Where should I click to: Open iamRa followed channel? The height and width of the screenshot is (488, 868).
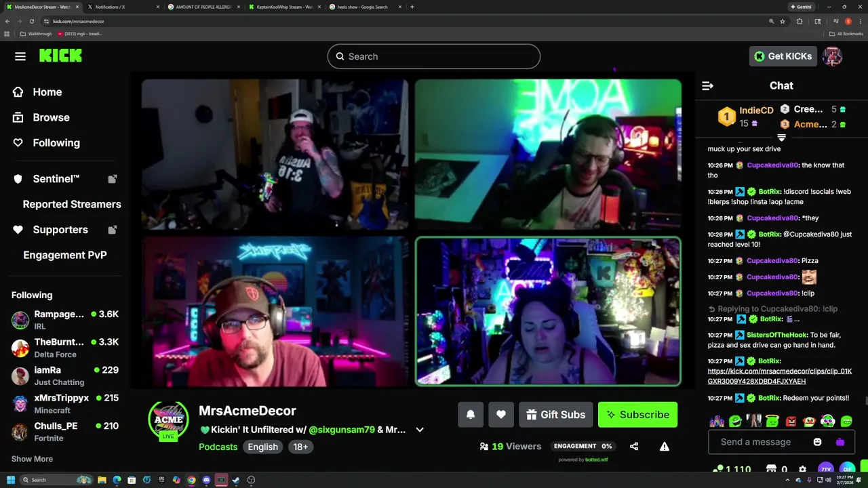click(x=65, y=375)
